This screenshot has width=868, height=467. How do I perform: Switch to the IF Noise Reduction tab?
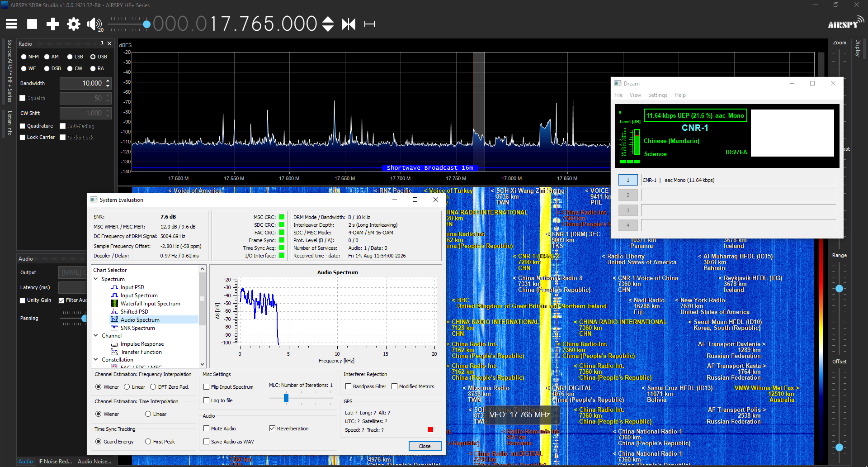tap(55, 462)
